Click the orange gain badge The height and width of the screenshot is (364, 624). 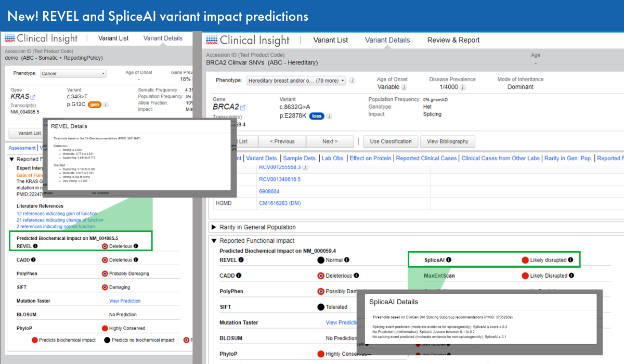tap(94, 105)
